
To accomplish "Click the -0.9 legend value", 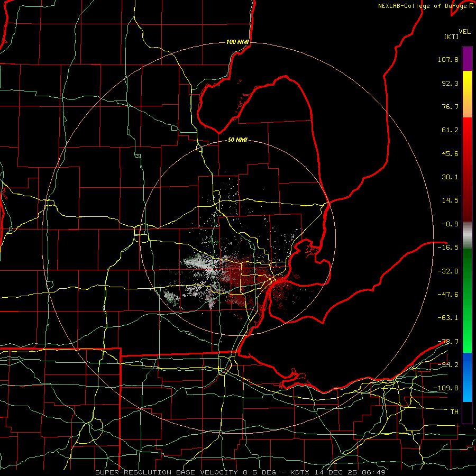I will click(450, 224).
